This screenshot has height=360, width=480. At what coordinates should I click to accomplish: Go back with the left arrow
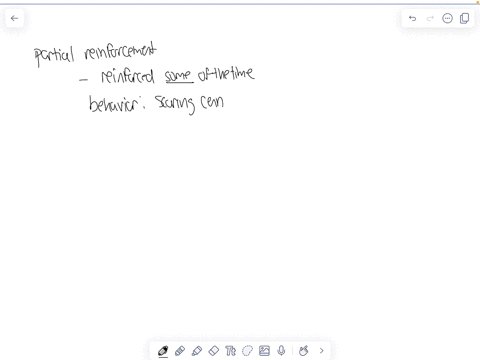click(14, 18)
